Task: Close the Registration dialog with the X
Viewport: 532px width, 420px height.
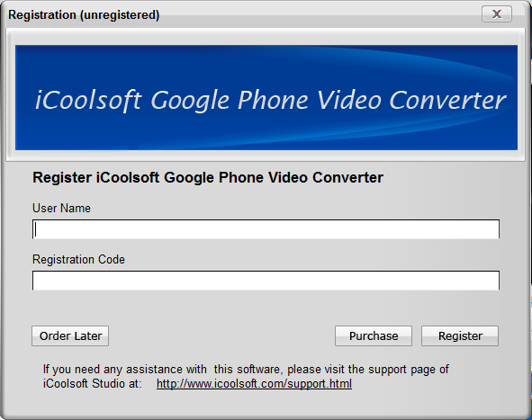Action: [496, 13]
